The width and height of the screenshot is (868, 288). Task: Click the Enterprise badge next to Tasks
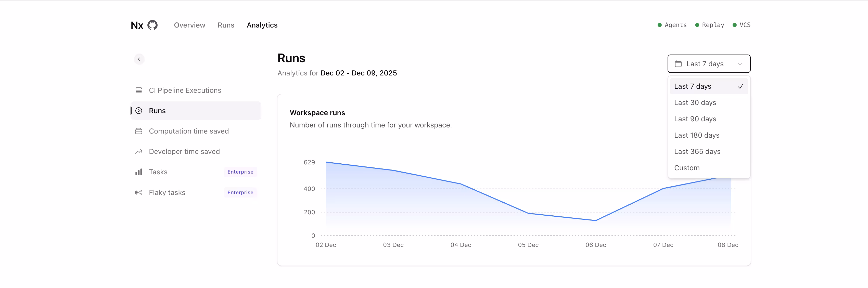(240, 172)
